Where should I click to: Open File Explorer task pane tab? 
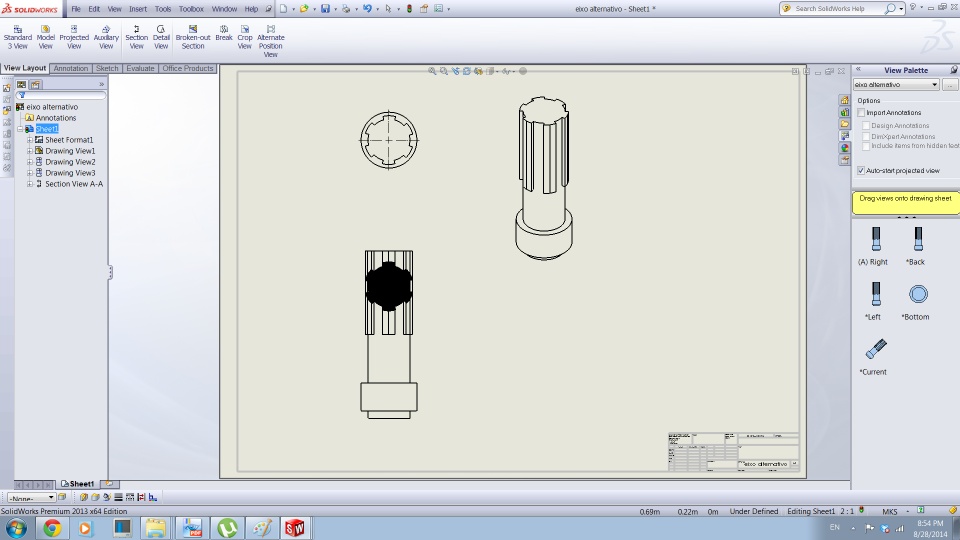tap(845, 124)
